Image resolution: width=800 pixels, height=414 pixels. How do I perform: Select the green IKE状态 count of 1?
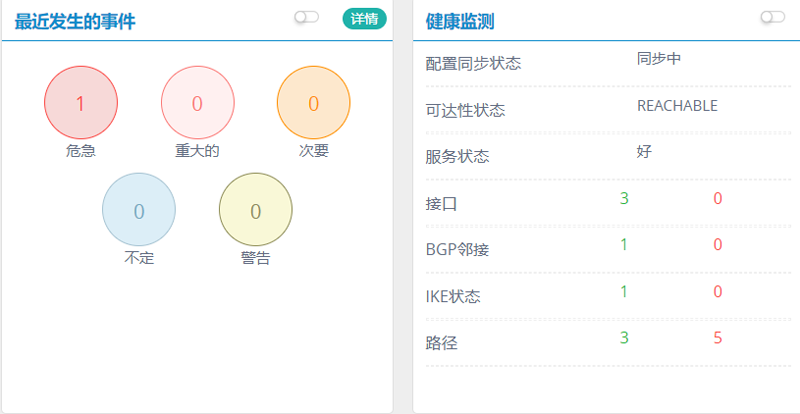624,291
